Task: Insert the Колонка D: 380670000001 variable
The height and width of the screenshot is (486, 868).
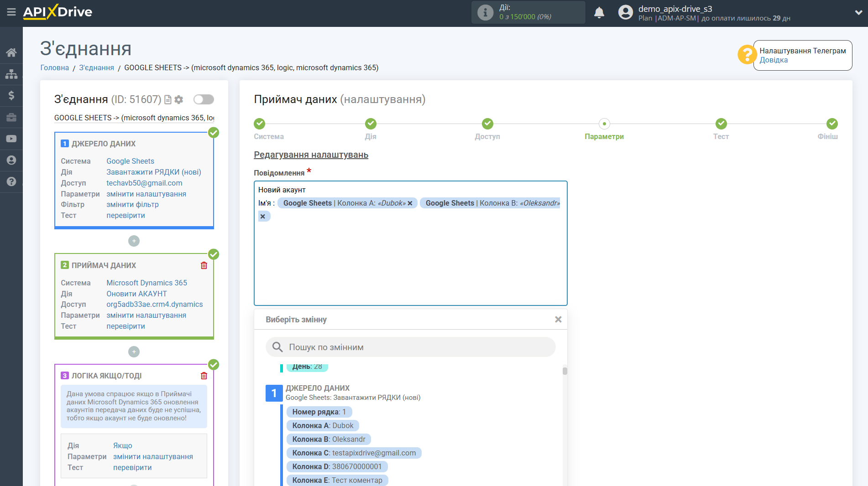Action: (337, 466)
